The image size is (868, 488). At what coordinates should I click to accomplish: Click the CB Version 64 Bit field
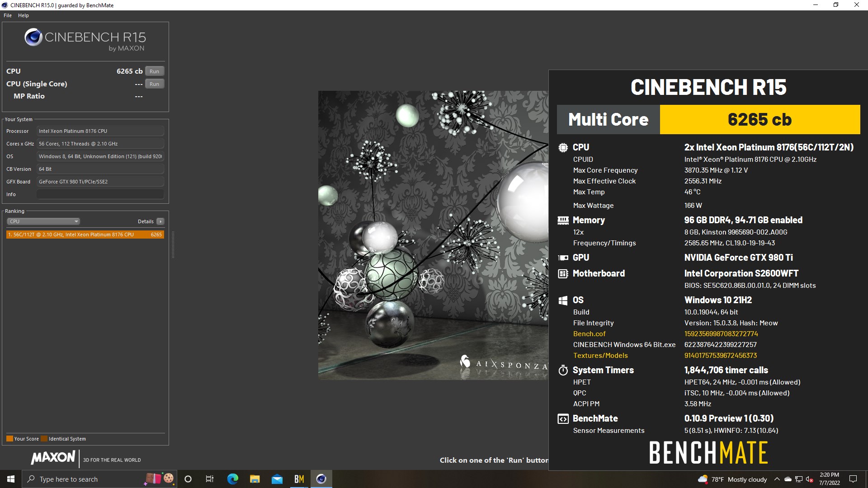(100, 169)
